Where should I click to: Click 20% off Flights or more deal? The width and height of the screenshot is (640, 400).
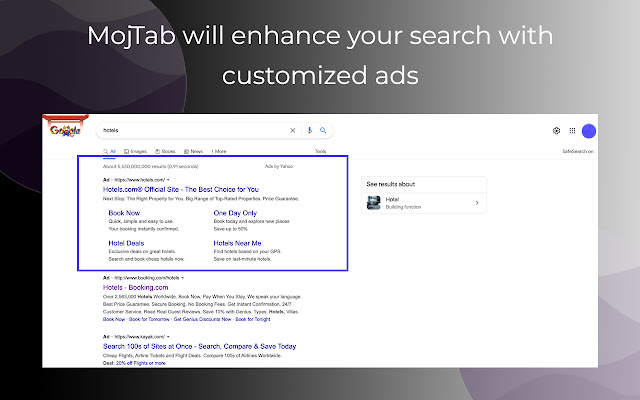(141, 363)
